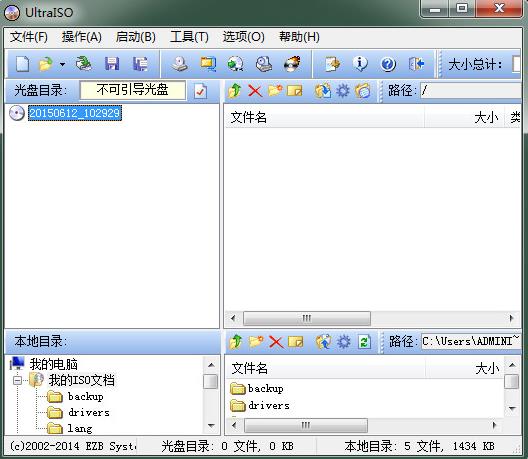Go up one level in local pane
The height and width of the screenshot is (459, 528).
(x=236, y=342)
